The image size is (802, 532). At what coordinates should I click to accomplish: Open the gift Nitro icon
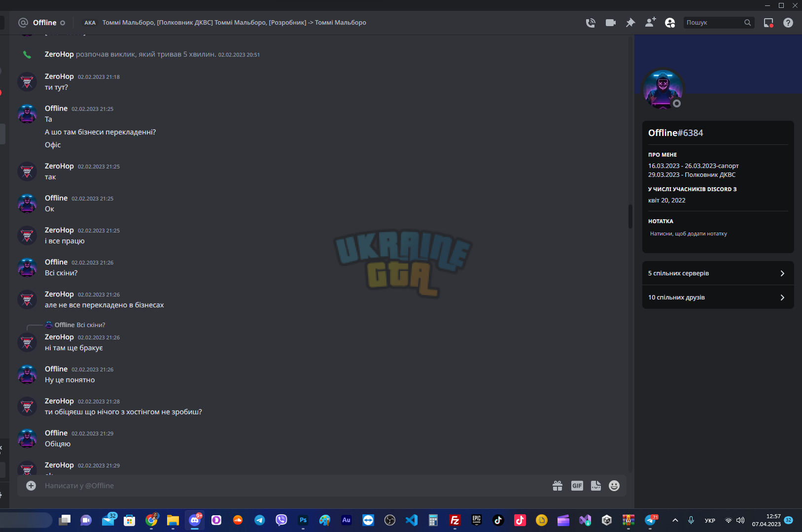[x=558, y=486]
